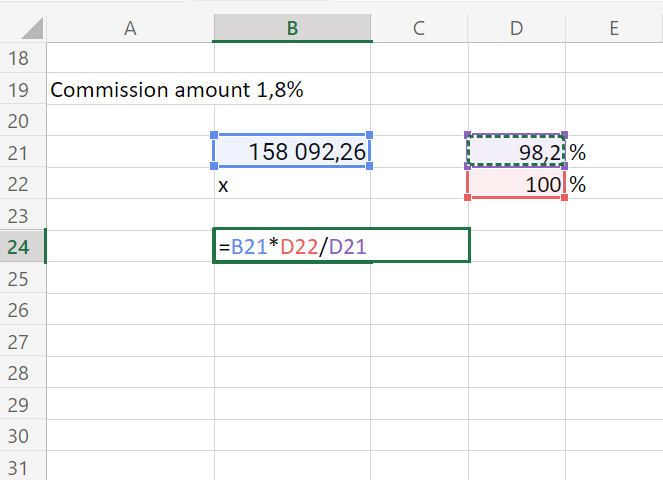Screen dimensions: 663x480
Task: Click the percent sign cell in row 21
Action: [614, 151]
